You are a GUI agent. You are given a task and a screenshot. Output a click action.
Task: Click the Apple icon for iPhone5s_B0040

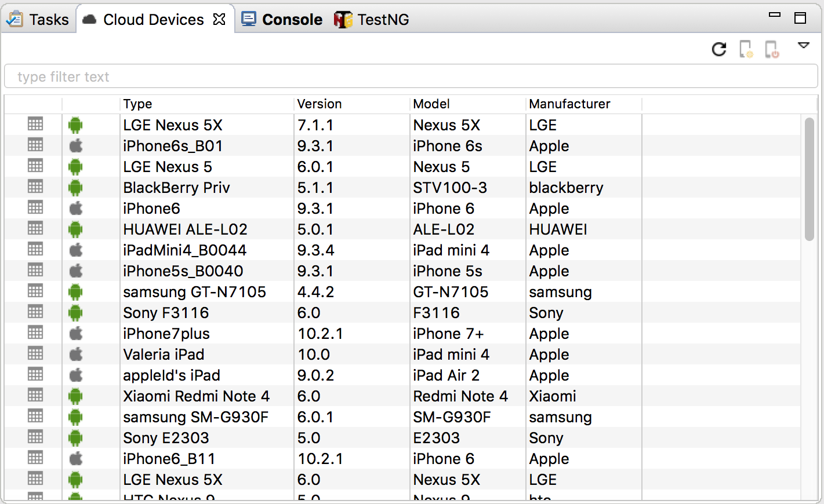tap(76, 271)
